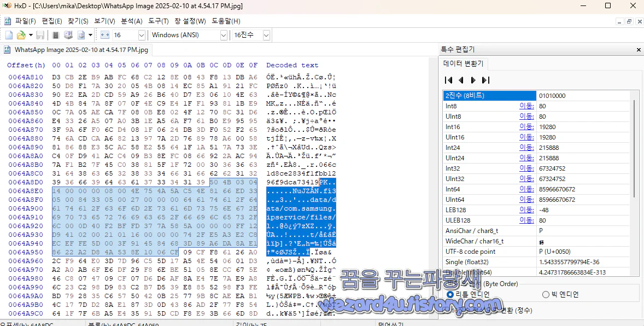Click 이동 link in the ULEB128 row

pos(527,220)
